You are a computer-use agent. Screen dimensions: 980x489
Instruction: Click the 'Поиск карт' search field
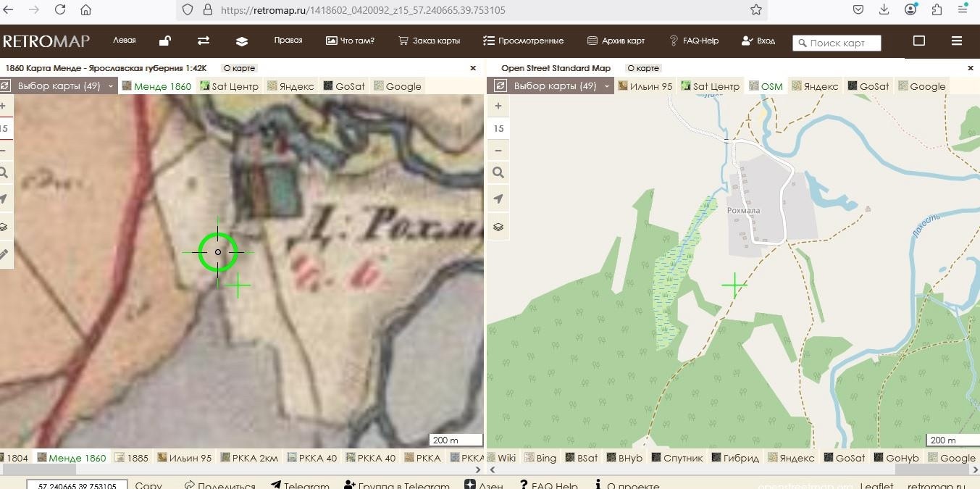coord(837,43)
